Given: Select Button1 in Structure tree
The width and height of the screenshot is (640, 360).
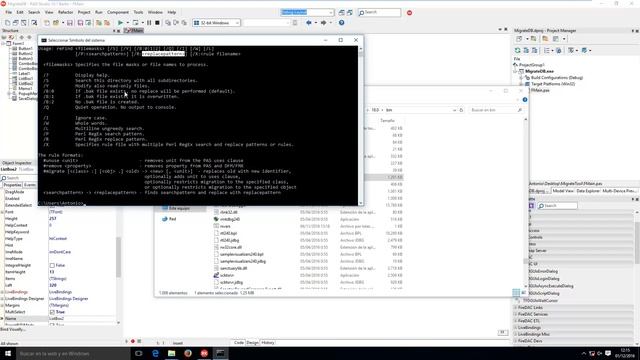Looking at the screenshot, I should coord(25,49).
